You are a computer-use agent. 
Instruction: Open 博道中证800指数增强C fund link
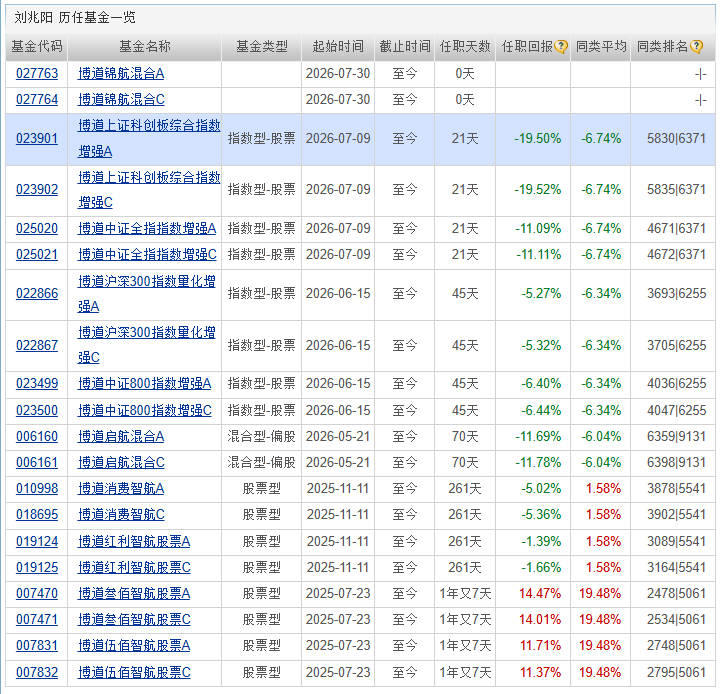click(x=145, y=411)
